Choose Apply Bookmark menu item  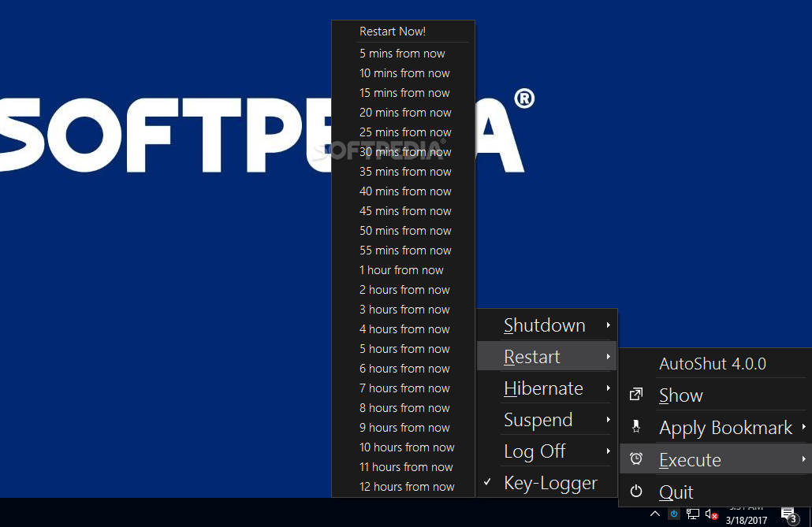point(716,427)
